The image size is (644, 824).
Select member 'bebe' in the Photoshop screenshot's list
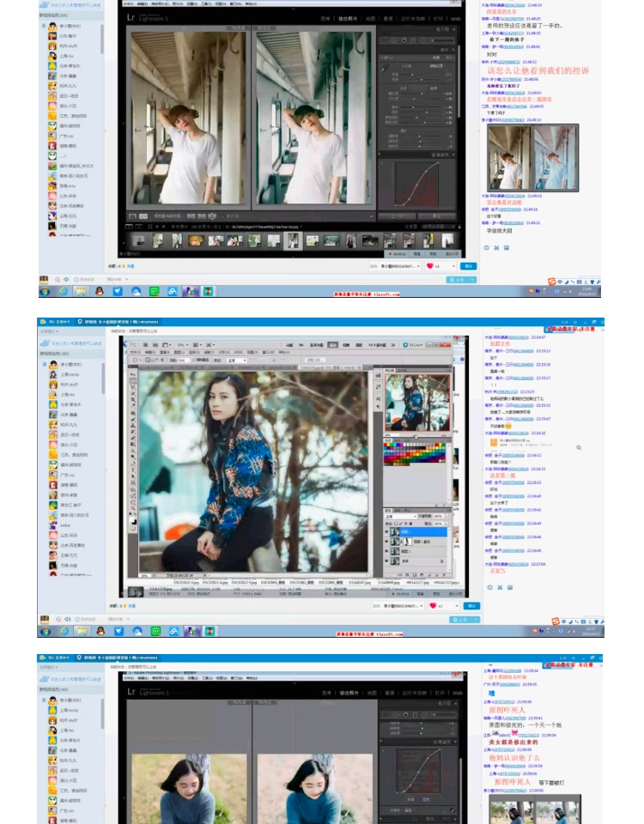65,525
